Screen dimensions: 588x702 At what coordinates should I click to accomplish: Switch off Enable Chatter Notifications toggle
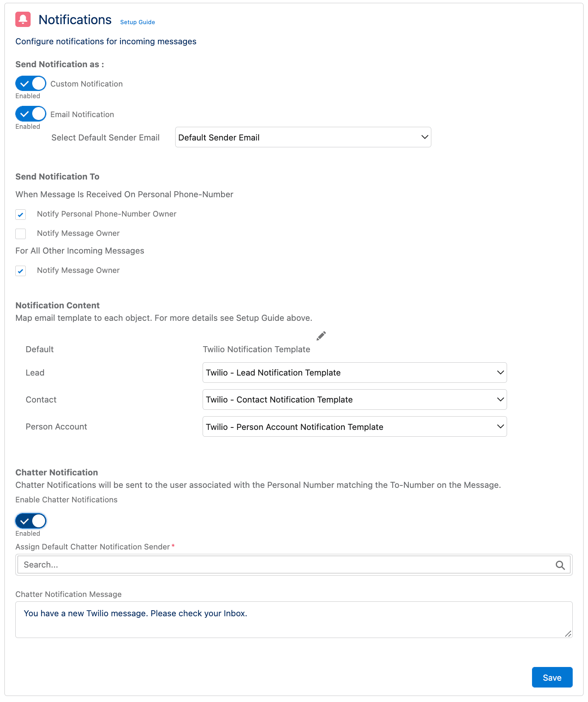tap(31, 521)
